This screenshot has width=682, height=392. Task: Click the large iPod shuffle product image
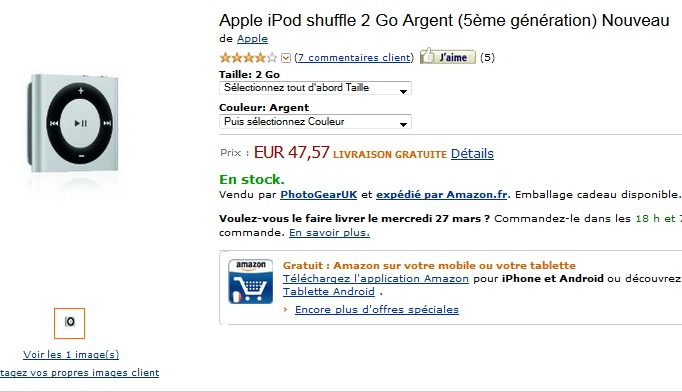pyautogui.click(x=73, y=124)
